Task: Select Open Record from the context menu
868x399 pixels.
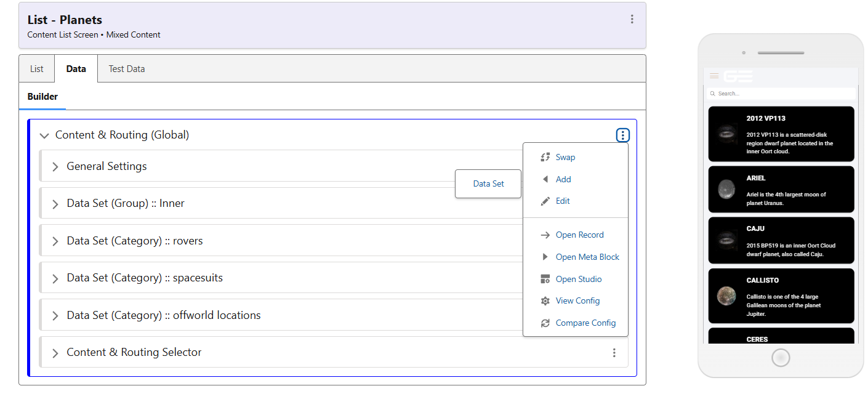Action: pyautogui.click(x=579, y=235)
